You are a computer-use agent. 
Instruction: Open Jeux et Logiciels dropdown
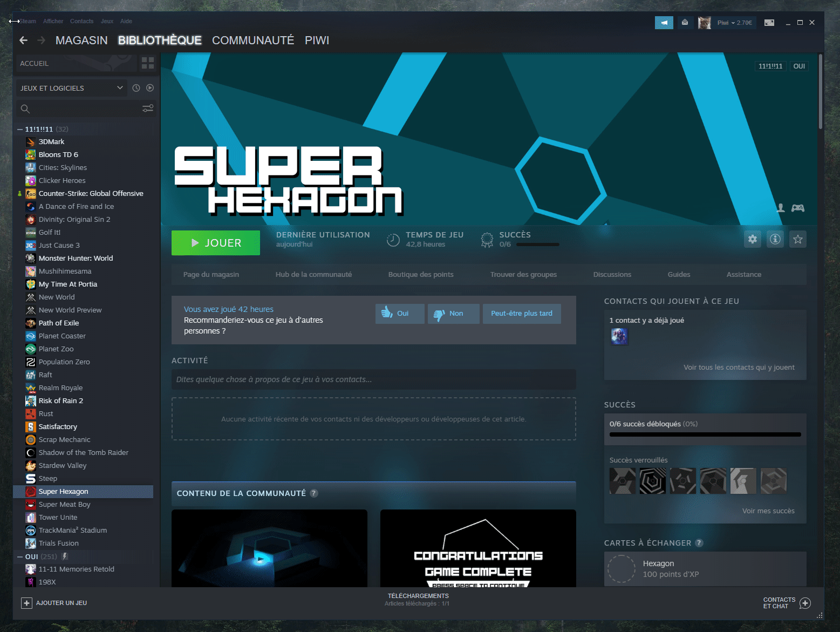coord(71,88)
